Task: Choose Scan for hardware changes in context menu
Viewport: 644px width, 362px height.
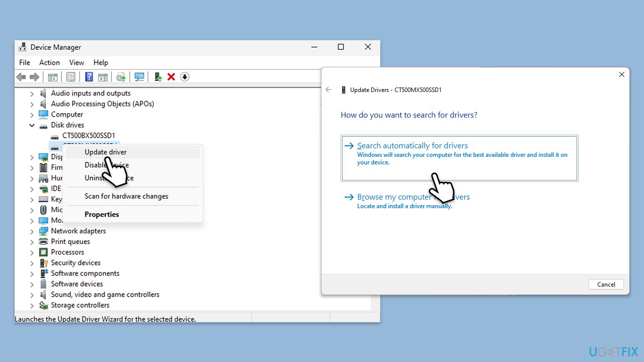Action: 133,197
